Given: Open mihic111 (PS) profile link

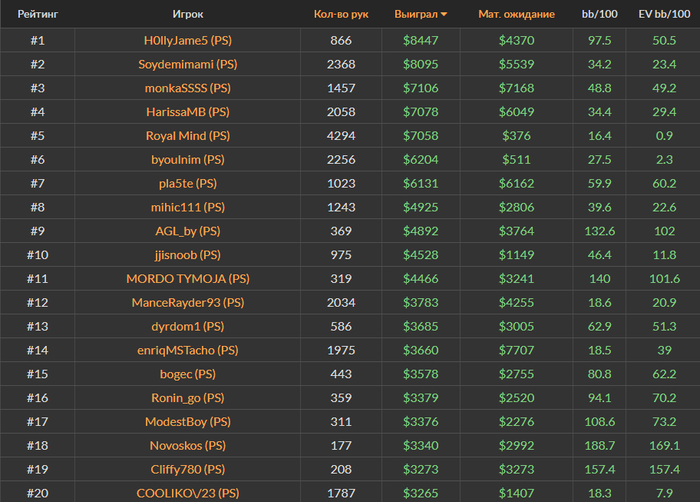Looking at the screenshot, I should pos(188,207).
